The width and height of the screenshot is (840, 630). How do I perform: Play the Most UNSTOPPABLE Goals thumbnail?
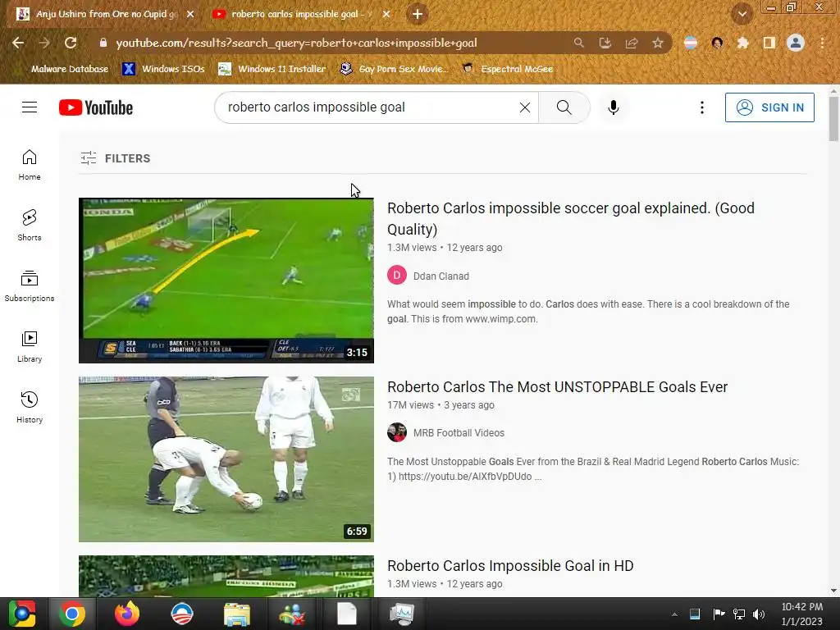point(226,459)
